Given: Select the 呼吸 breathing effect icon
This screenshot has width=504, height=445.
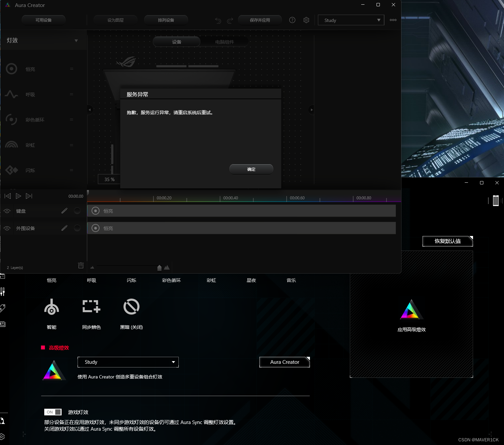Looking at the screenshot, I should click(11, 94).
